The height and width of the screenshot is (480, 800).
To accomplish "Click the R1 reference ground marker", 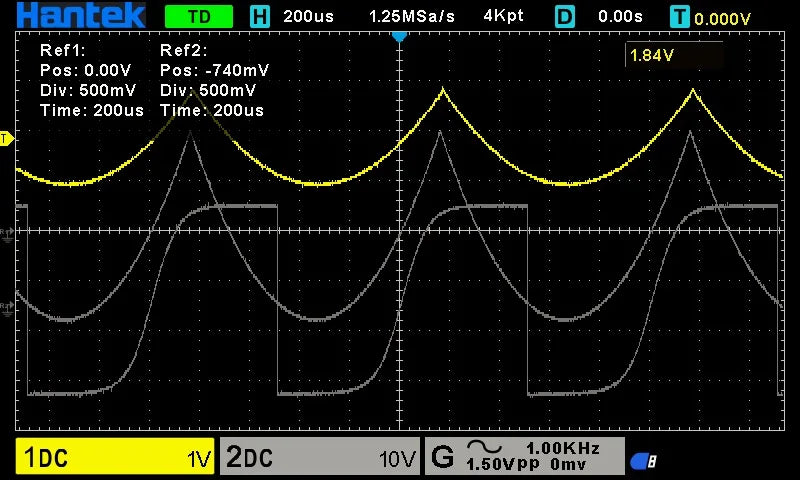I will tap(6, 235).
